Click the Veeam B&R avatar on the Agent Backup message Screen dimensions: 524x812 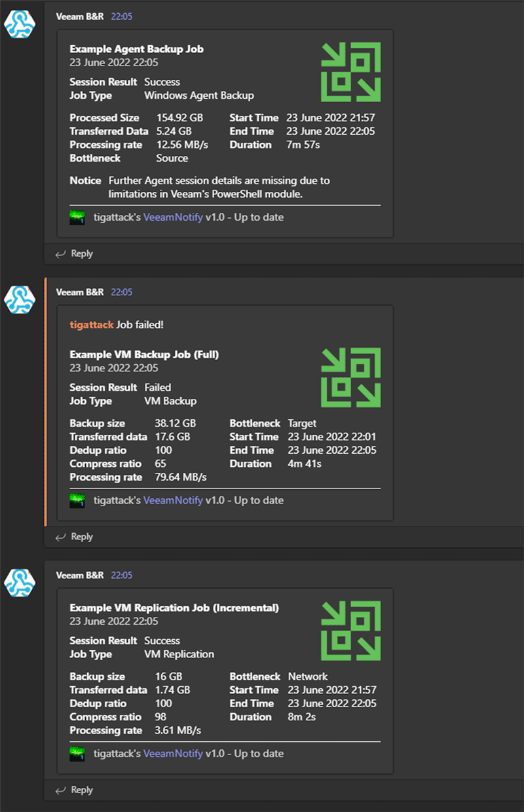(x=20, y=24)
